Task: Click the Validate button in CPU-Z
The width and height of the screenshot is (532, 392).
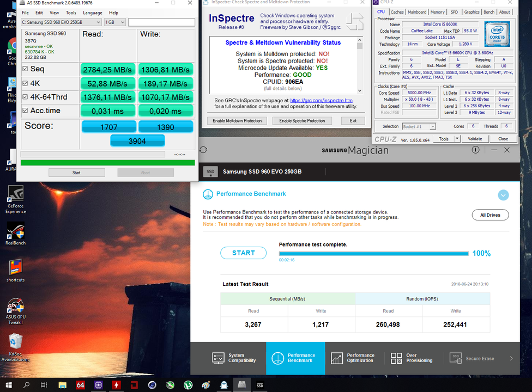Action: point(475,139)
